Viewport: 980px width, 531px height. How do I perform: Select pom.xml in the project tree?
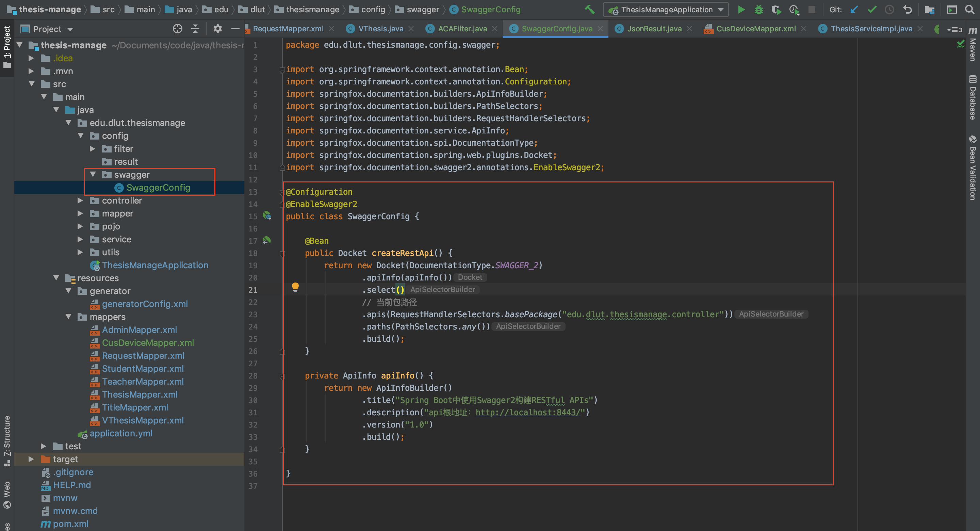pos(70,524)
